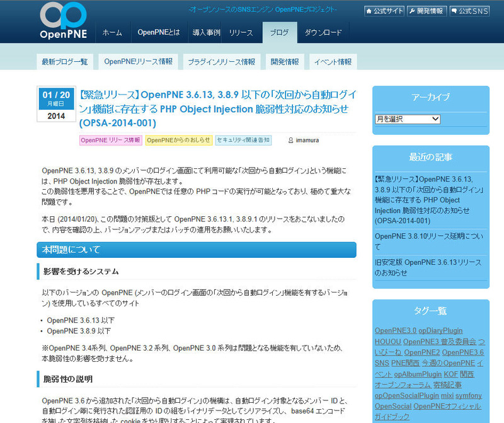Open 公式SNS via the speech bubble button

tap(469, 11)
